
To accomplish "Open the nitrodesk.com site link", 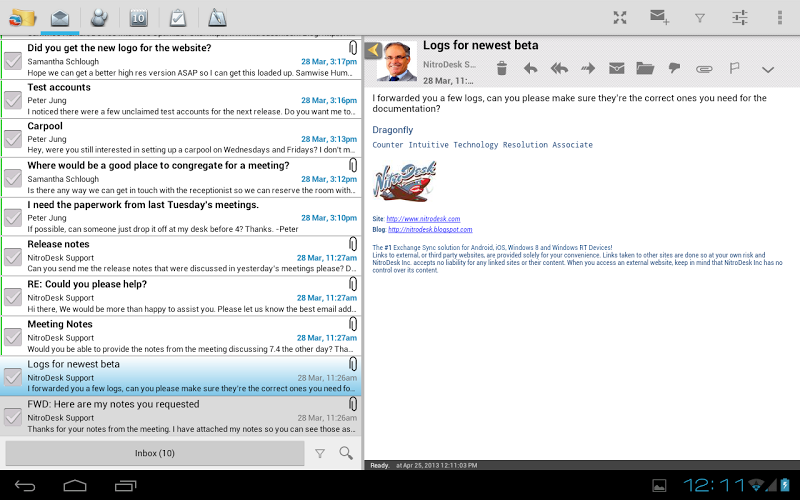I will [423, 219].
